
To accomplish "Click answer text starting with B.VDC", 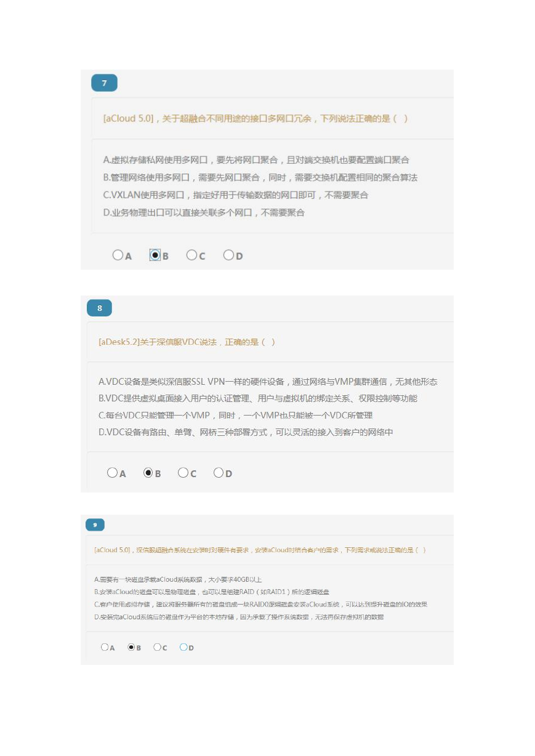I will coord(258,398).
